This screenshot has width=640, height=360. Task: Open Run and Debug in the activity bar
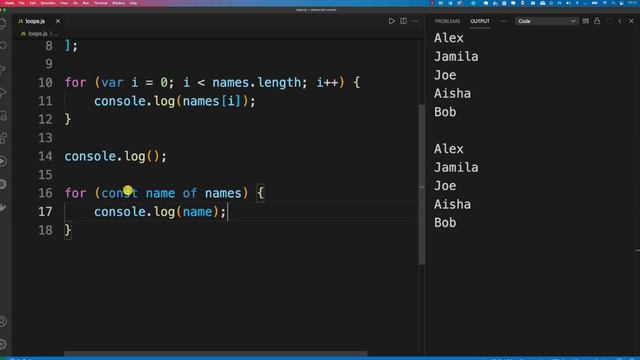coord(3,93)
